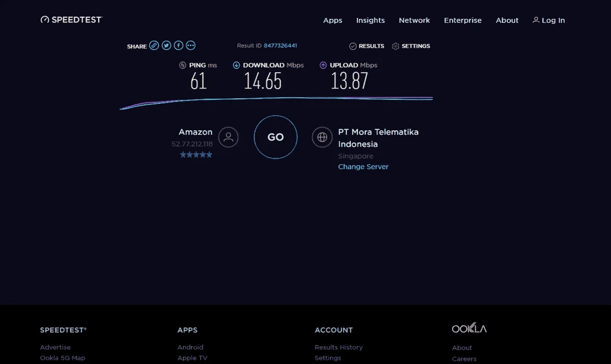Click the Amazon provider name
The height and width of the screenshot is (364, 611).
tap(196, 132)
